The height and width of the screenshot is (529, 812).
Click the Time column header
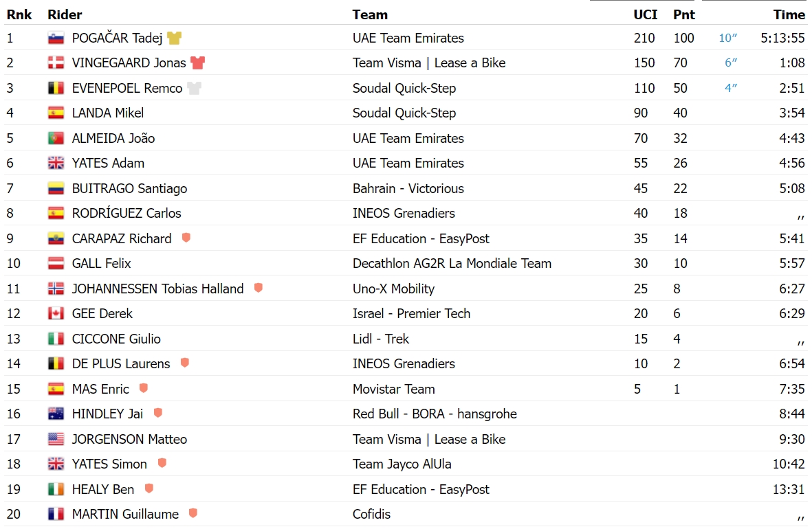tap(789, 14)
